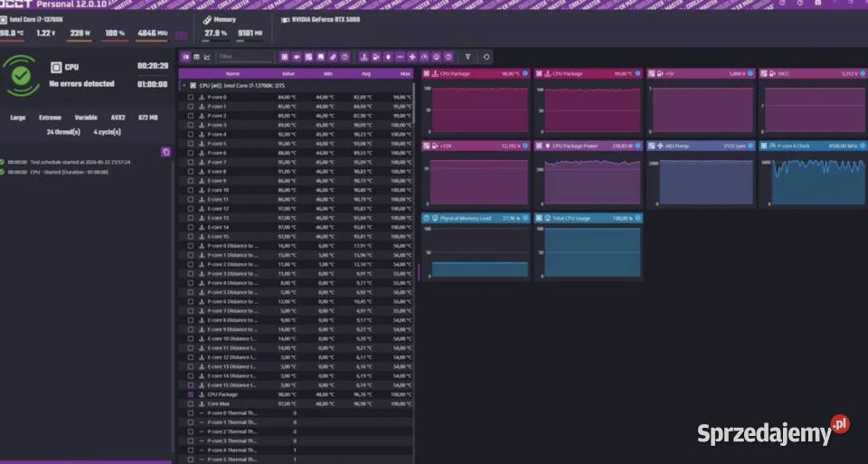The image size is (868, 464).
Task: Sort the sensor table by the Value column
Action: click(288, 73)
